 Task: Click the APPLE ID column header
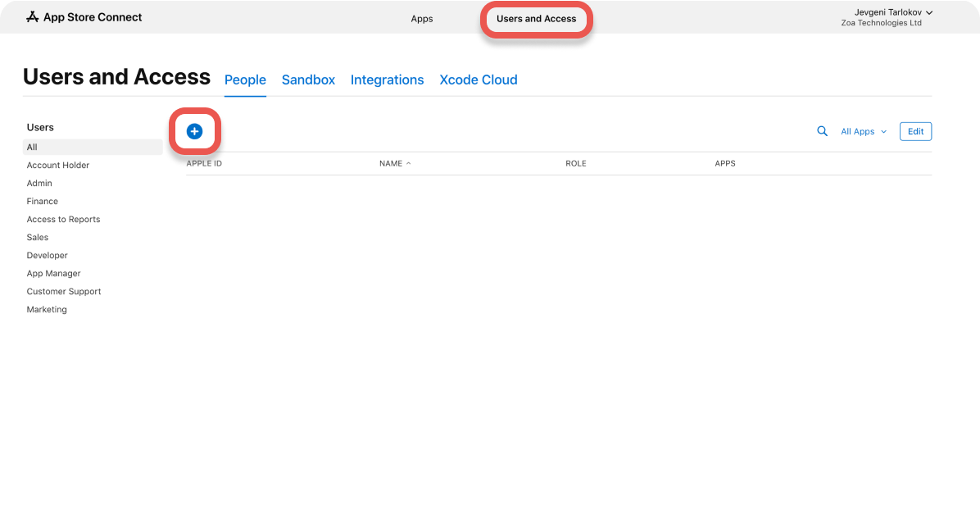204,164
